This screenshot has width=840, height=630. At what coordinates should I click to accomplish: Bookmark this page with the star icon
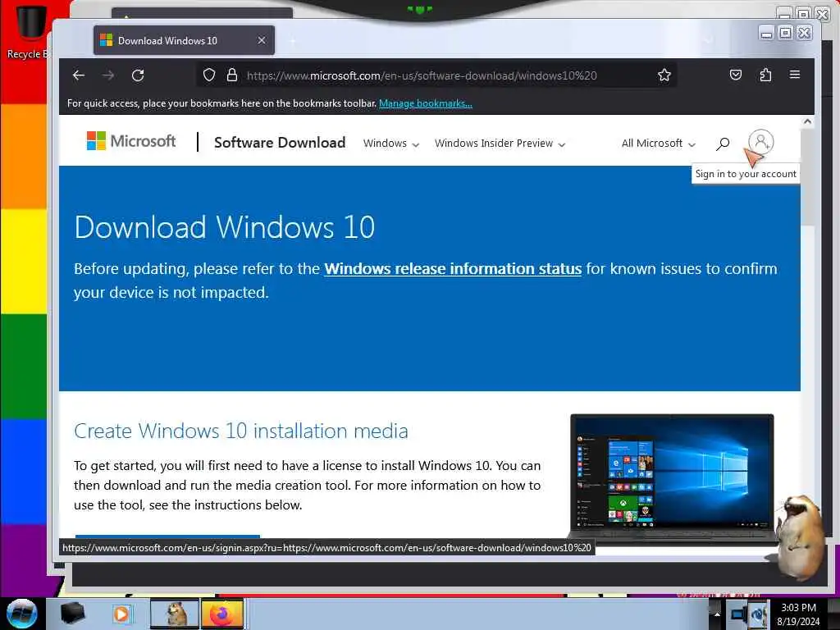click(664, 75)
